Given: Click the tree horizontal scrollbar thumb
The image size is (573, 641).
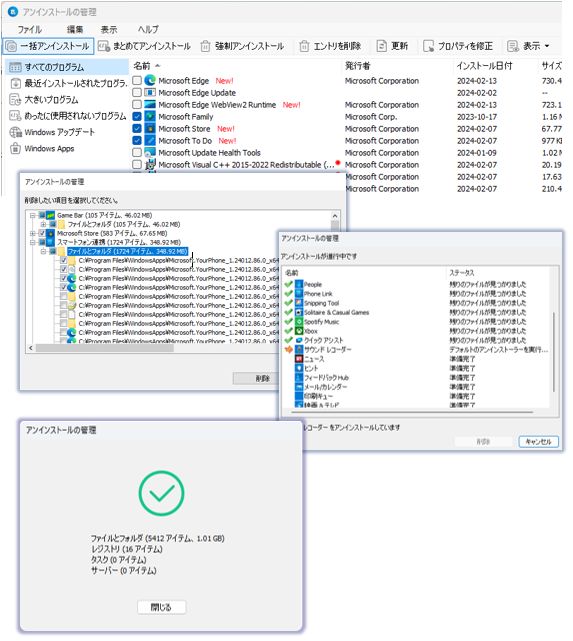Looking at the screenshot, I should click(105, 348).
